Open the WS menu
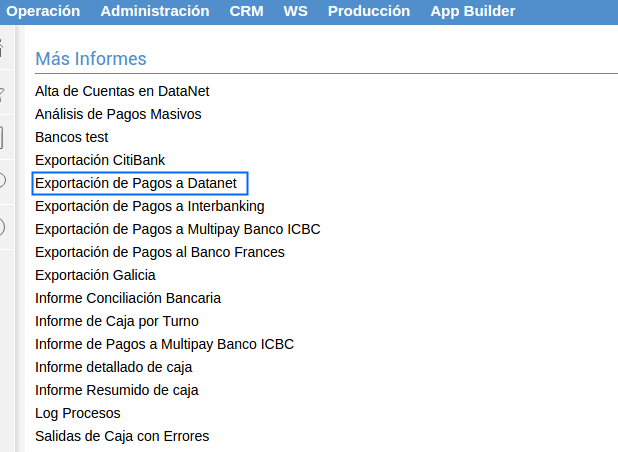Viewport: 618px width, 452px height. click(x=296, y=11)
